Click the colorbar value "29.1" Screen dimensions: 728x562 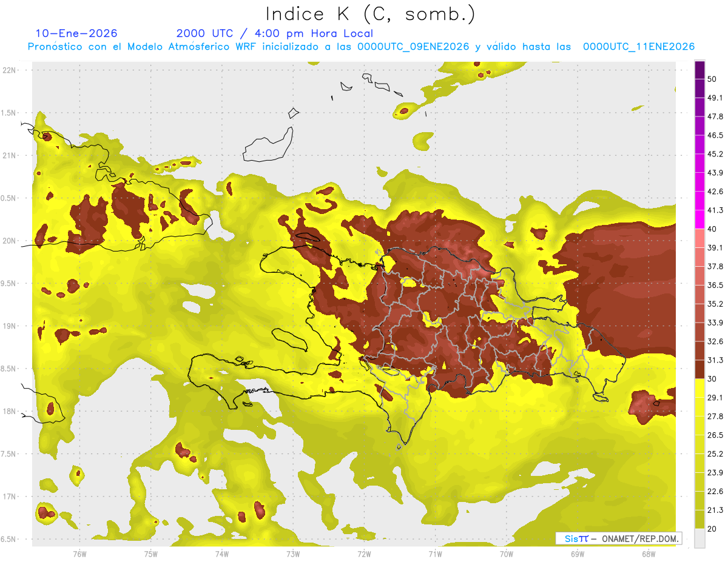715,397
